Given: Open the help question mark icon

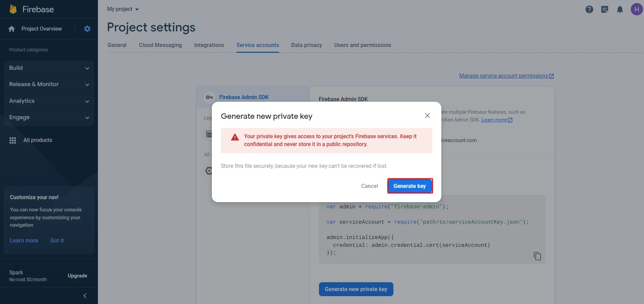Looking at the screenshot, I should [589, 10].
